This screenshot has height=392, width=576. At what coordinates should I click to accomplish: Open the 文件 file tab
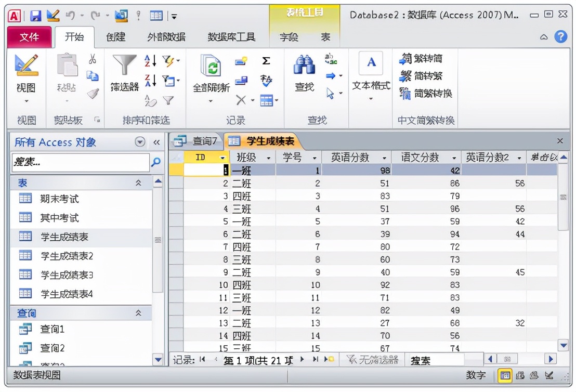[30, 37]
